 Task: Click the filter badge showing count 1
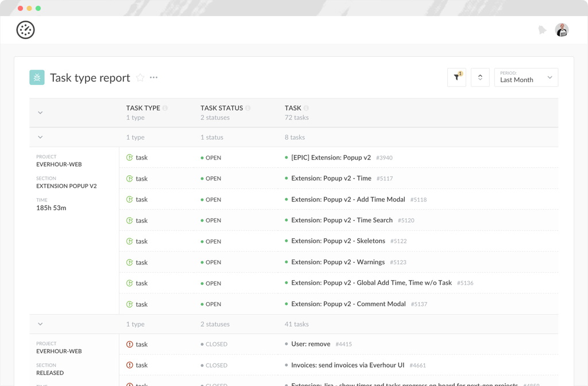(x=461, y=73)
